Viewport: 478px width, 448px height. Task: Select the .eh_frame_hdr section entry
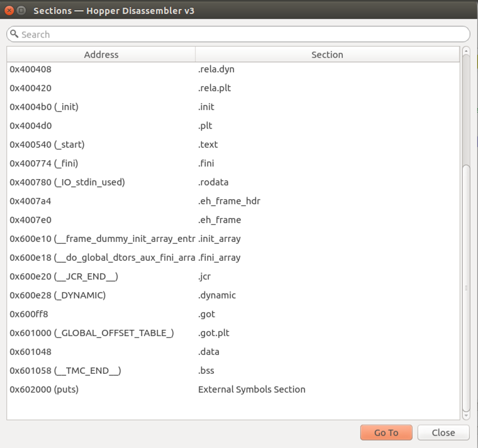229,201
